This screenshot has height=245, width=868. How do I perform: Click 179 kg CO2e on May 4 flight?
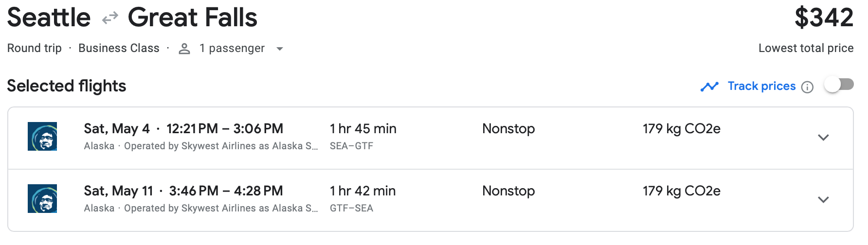[681, 129]
